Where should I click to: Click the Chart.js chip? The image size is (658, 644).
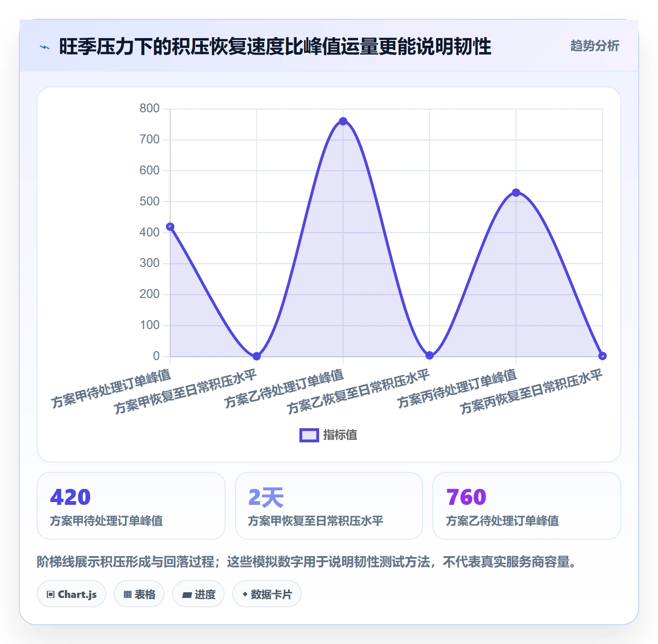pos(71,594)
